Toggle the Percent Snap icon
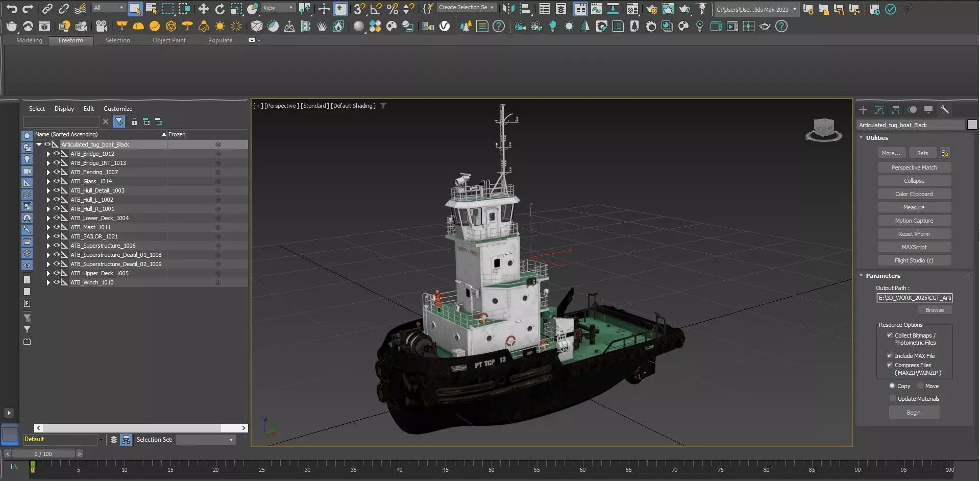The image size is (980, 481). pyautogui.click(x=393, y=9)
